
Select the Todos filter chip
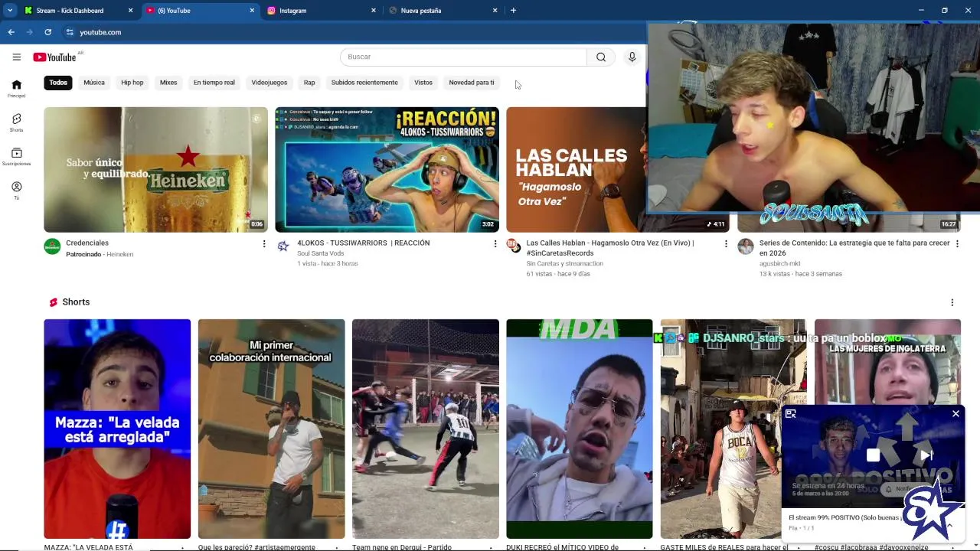pos(58,83)
